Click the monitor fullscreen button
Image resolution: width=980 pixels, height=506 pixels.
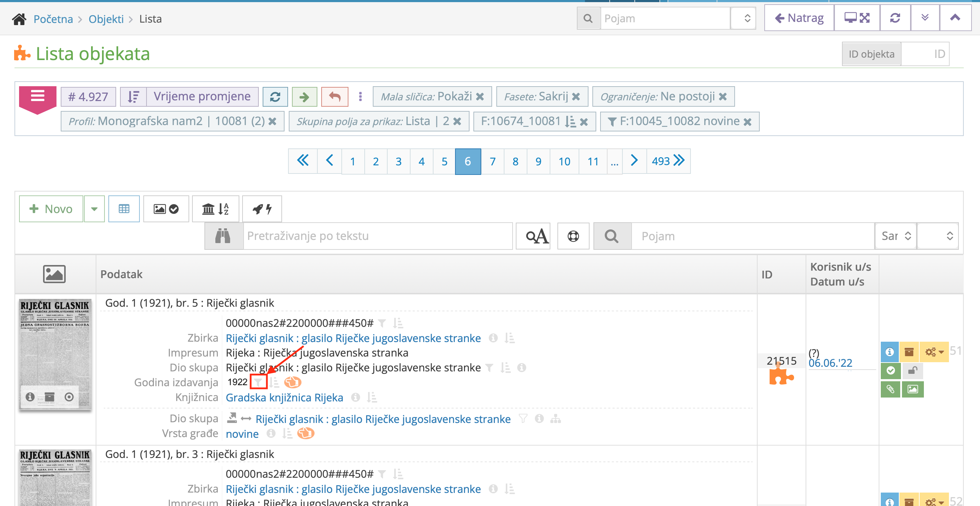tap(857, 18)
